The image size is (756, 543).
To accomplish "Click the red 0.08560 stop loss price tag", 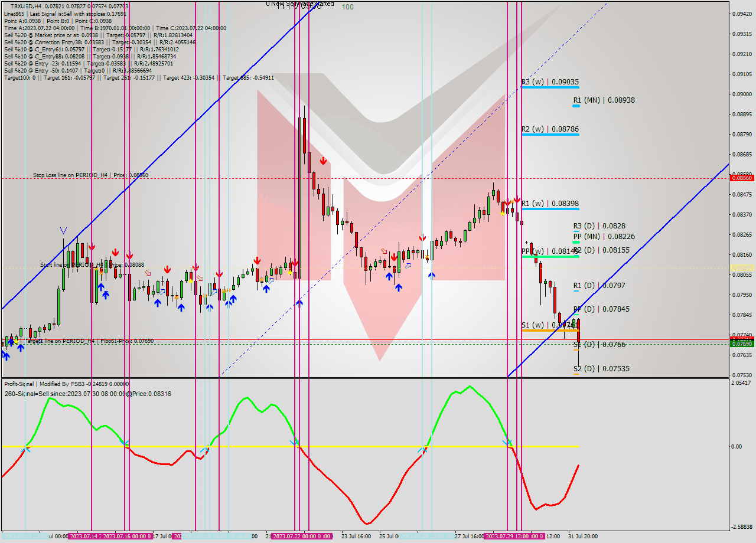I will 742,178.
